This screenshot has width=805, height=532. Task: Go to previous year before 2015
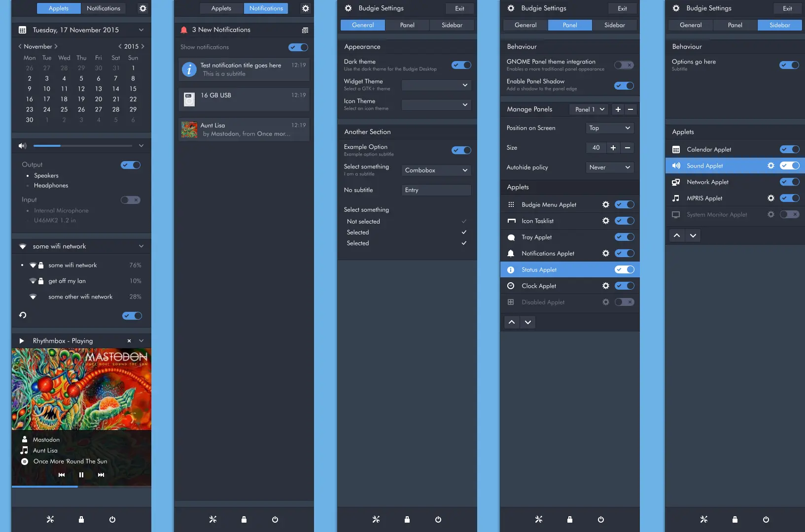pos(120,46)
